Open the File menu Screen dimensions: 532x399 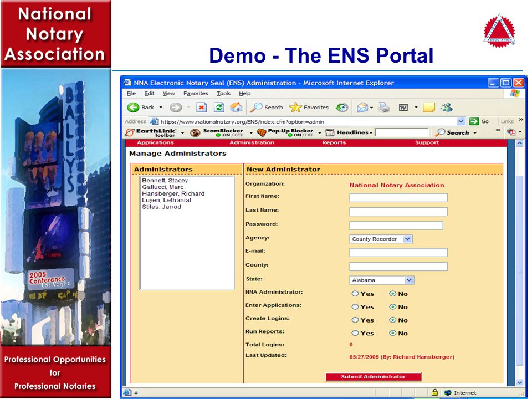pos(131,93)
